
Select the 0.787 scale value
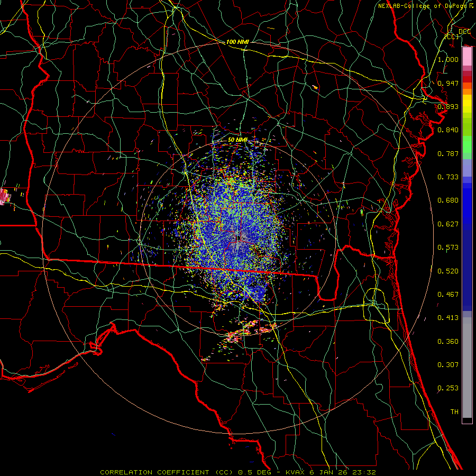click(448, 153)
